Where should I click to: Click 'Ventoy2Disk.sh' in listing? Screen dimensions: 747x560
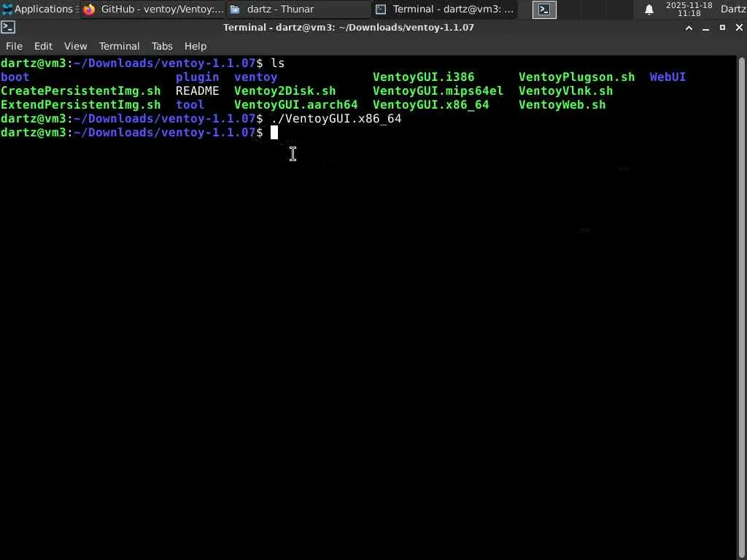pos(285,91)
